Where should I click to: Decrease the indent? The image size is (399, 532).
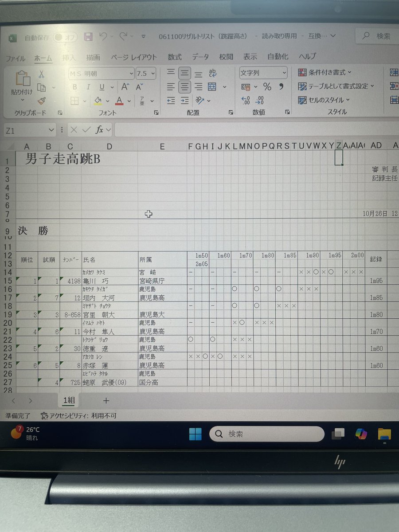171,101
